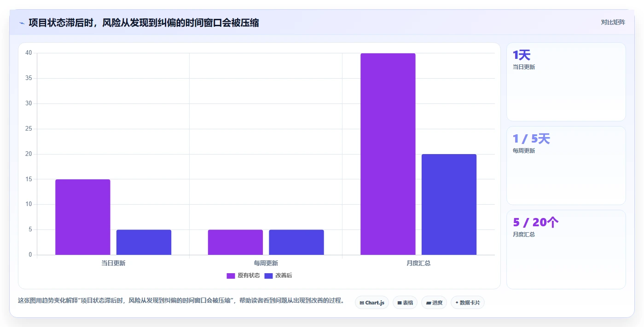Click the 当日更新 x-axis label
This screenshot has height=327, width=644.
tap(113, 264)
